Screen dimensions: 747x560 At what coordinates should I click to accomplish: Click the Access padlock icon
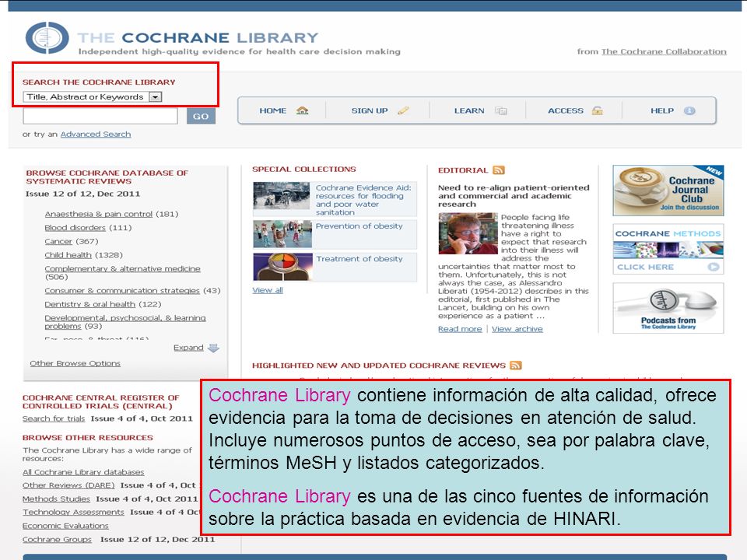point(597,110)
